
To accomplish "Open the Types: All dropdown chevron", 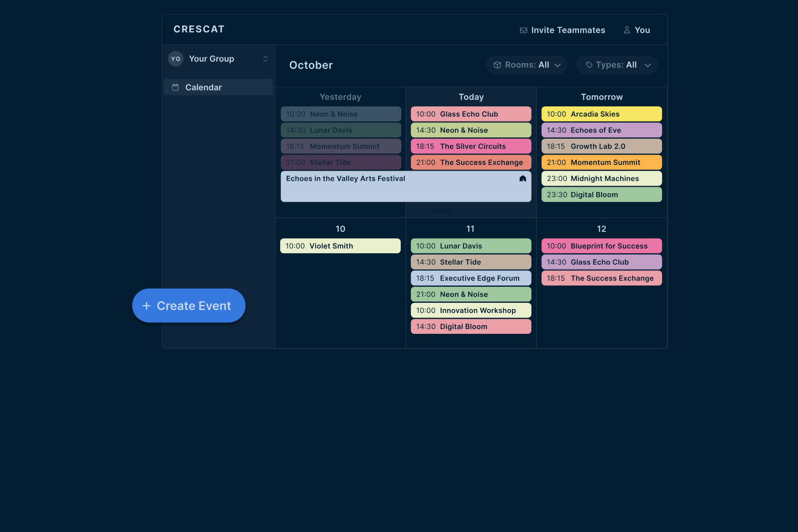I will (x=648, y=65).
